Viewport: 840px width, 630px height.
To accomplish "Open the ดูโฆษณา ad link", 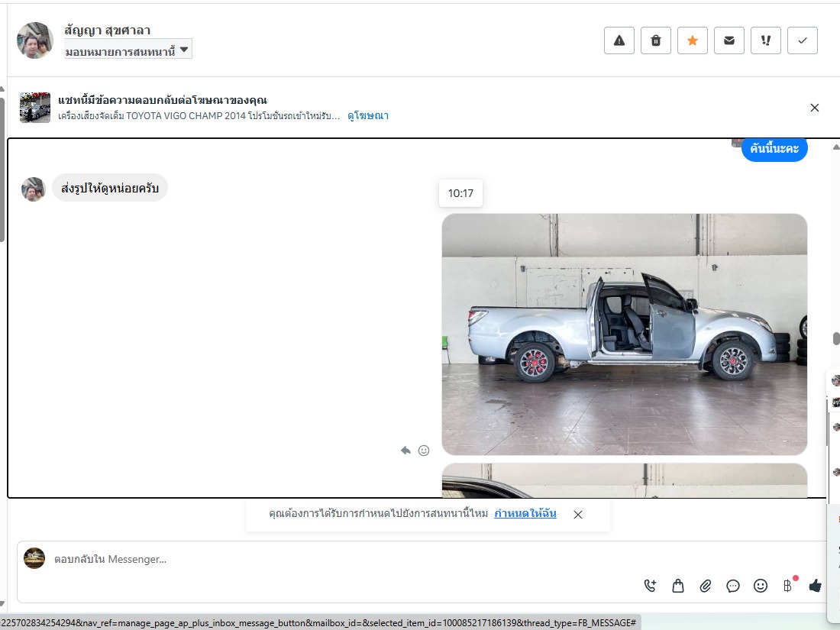I will coord(368,116).
